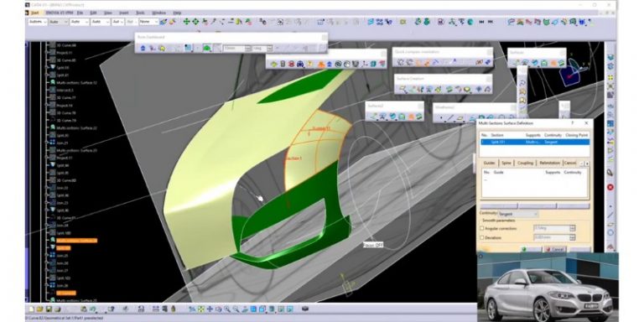
Task: Click the Undo arrow icon in bottom toolbar
Action: pyautogui.click(x=93, y=309)
